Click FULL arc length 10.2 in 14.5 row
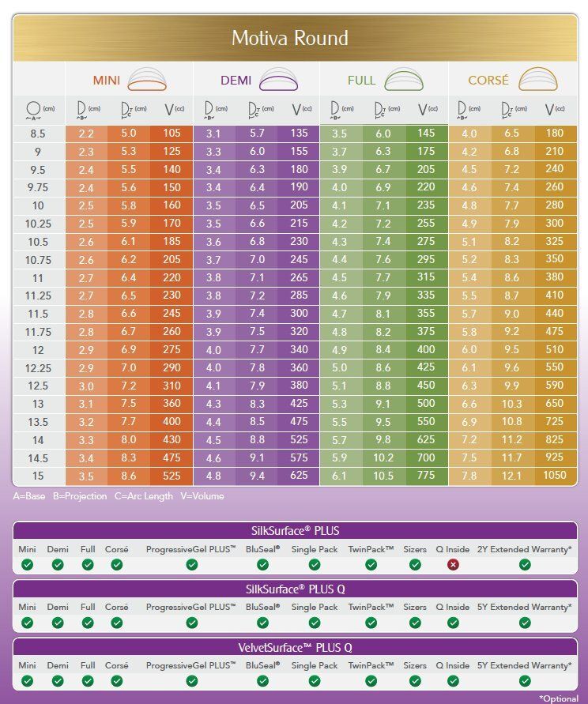 pyautogui.click(x=383, y=457)
